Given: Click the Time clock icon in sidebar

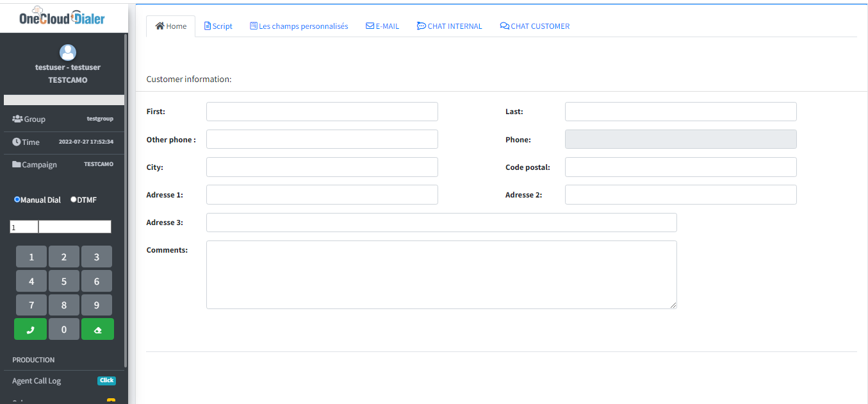Looking at the screenshot, I should coord(17,142).
